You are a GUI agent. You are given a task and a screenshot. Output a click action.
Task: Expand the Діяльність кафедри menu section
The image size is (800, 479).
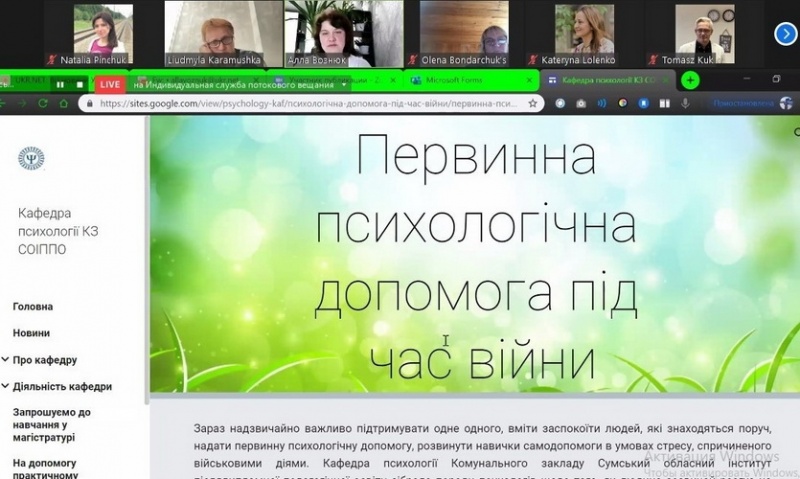click(x=61, y=386)
